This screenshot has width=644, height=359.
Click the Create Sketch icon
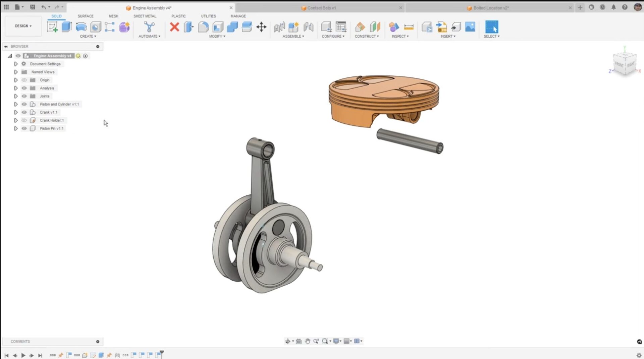click(52, 27)
